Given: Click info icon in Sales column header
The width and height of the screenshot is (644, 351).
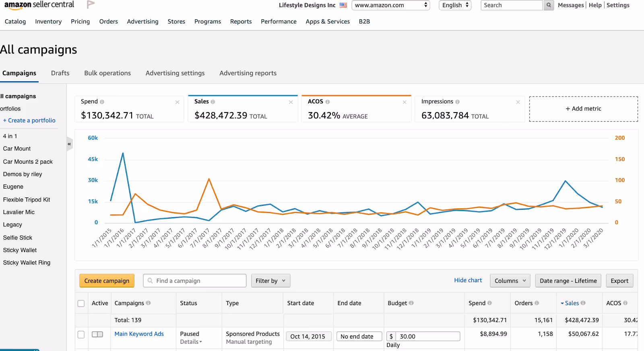Looking at the screenshot, I should tap(583, 303).
